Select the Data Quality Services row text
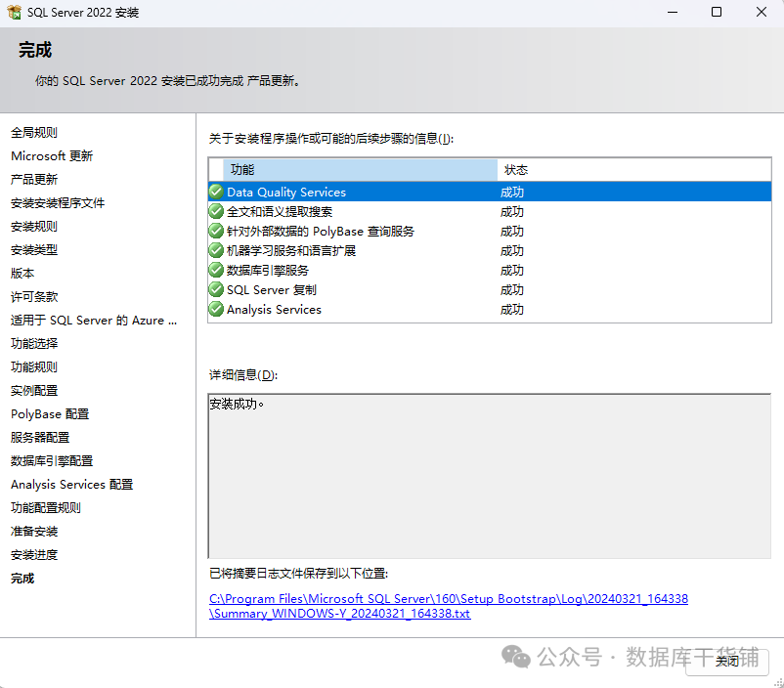Image resolution: width=784 pixels, height=688 pixels. click(286, 192)
